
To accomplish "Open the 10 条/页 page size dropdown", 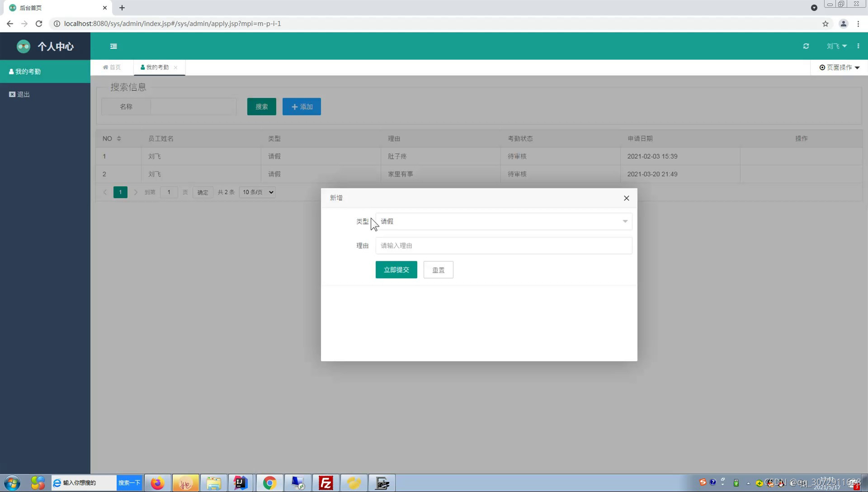I will click(257, 192).
